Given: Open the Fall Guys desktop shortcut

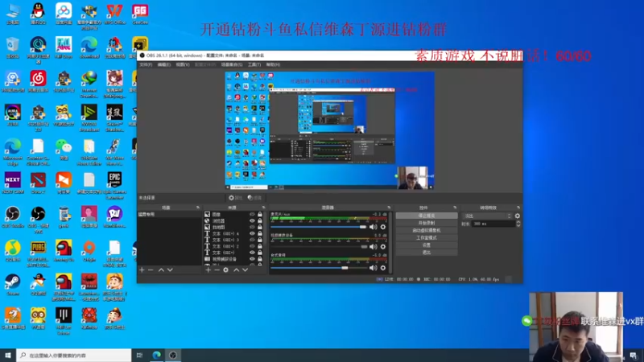Looking at the screenshot, I should [x=64, y=48].
